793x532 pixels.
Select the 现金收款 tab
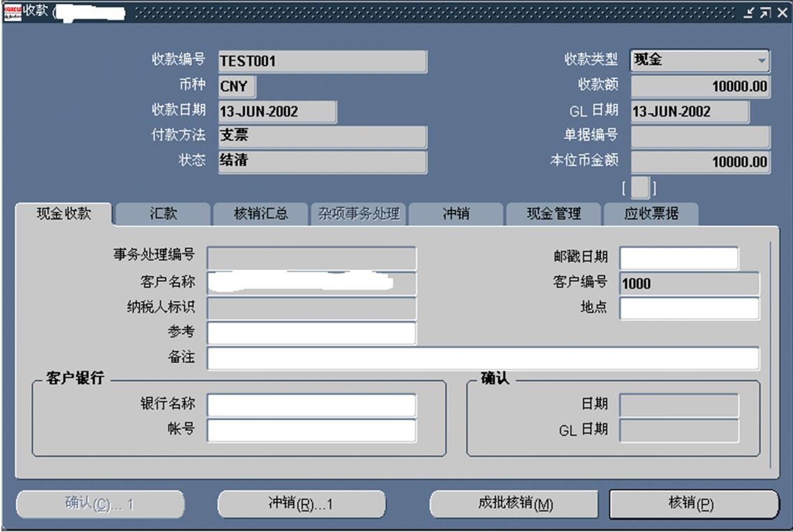64,214
